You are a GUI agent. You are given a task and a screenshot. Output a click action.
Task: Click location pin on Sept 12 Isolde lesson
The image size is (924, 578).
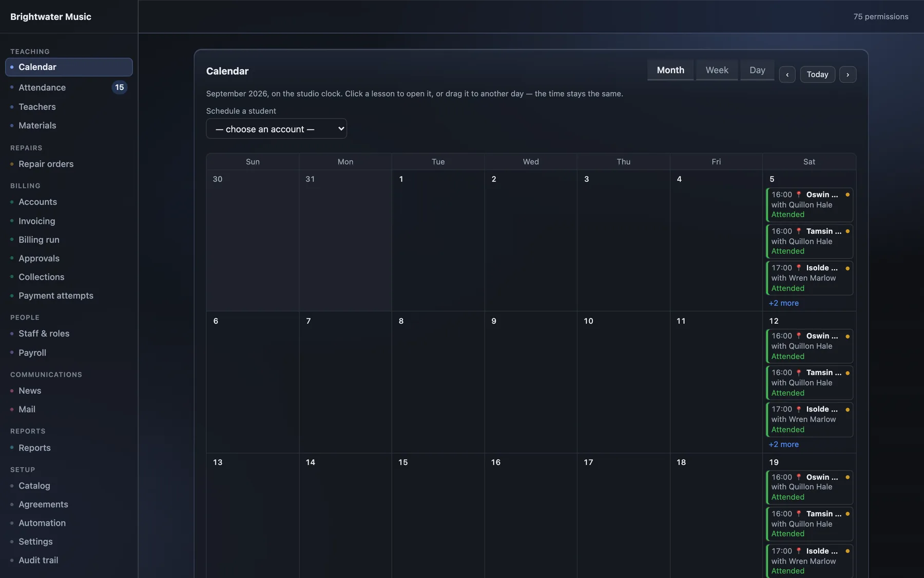coord(799,409)
